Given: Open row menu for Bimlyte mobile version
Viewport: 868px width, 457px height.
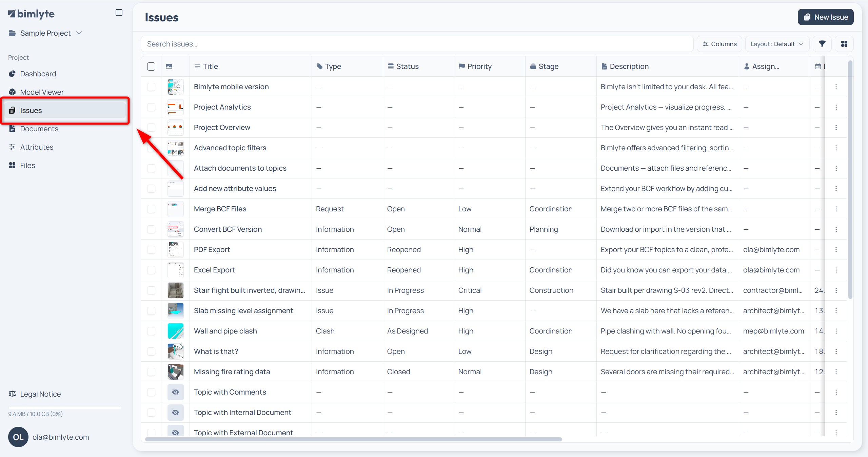Looking at the screenshot, I should click(836, 87).
